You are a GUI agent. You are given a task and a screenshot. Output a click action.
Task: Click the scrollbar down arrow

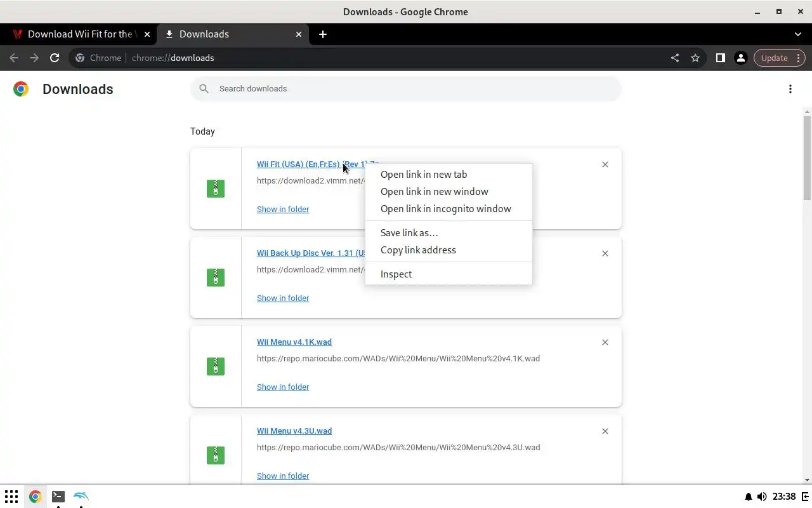point(807,480)
